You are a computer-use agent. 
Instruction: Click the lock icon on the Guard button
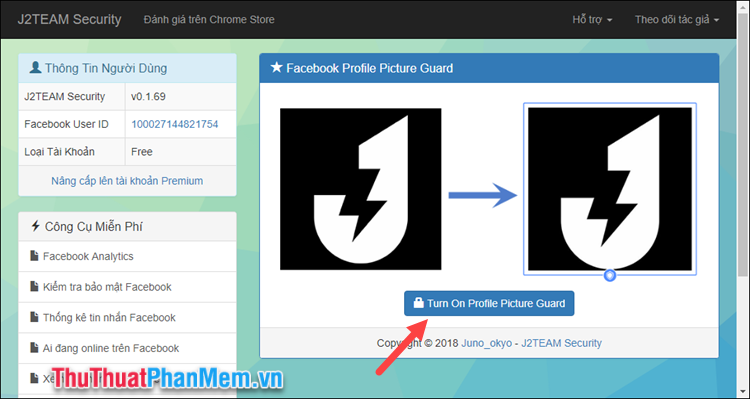[x=419, y=303]
